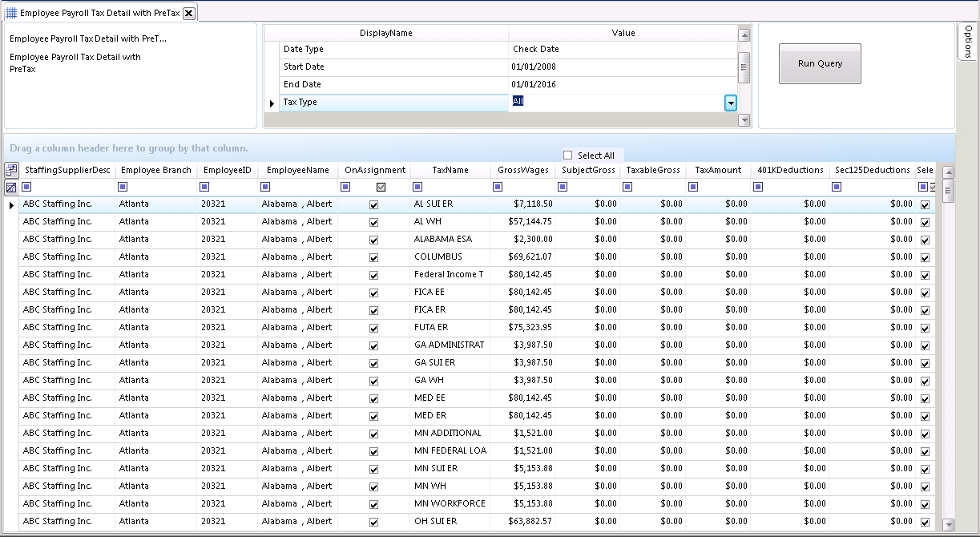Select the OH SUI ER tax name cell
This screenshot has height=537, width=980.
pos(450,522)
